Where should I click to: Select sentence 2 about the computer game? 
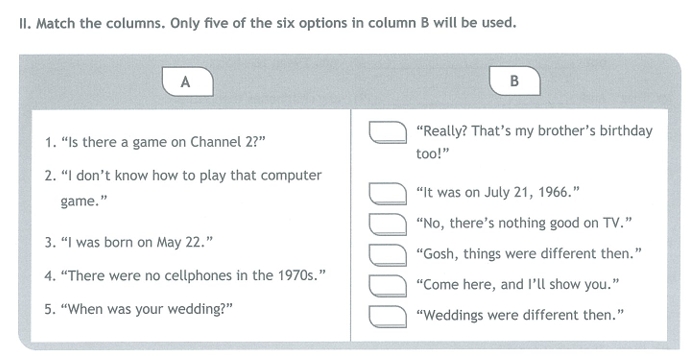tap(183, 188)
